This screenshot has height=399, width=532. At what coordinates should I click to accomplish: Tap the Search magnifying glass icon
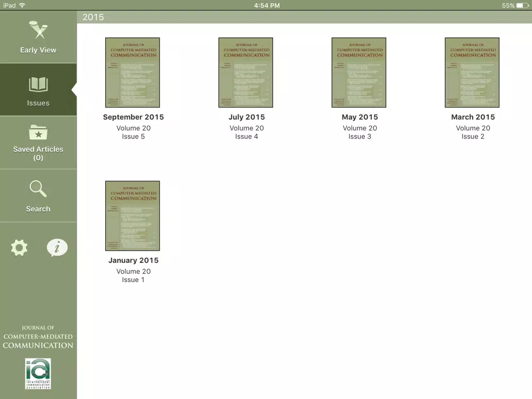[x=38, y=189]
